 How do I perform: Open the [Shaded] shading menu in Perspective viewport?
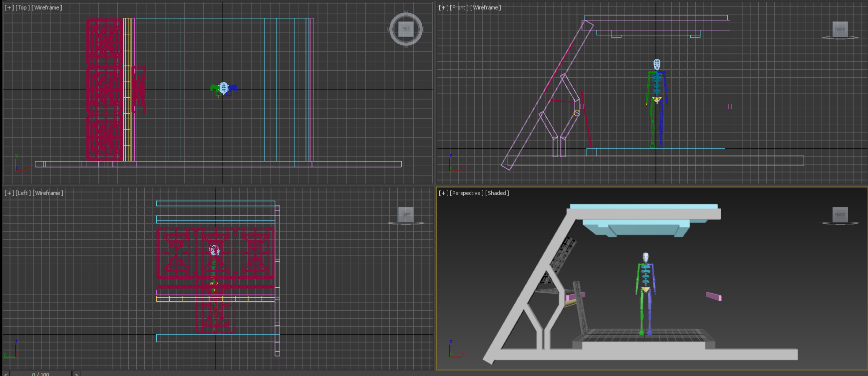[497, 193]
